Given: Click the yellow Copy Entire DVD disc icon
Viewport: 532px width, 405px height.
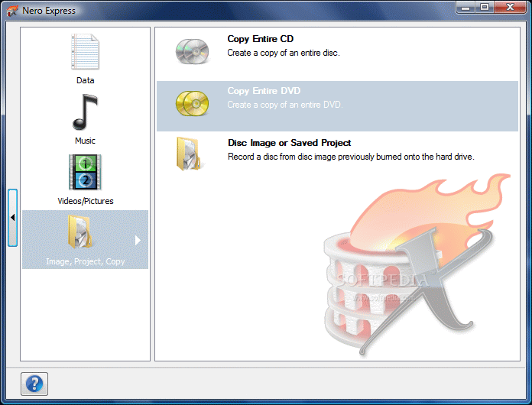Looking at the screenshot, I should coord(193,103).
